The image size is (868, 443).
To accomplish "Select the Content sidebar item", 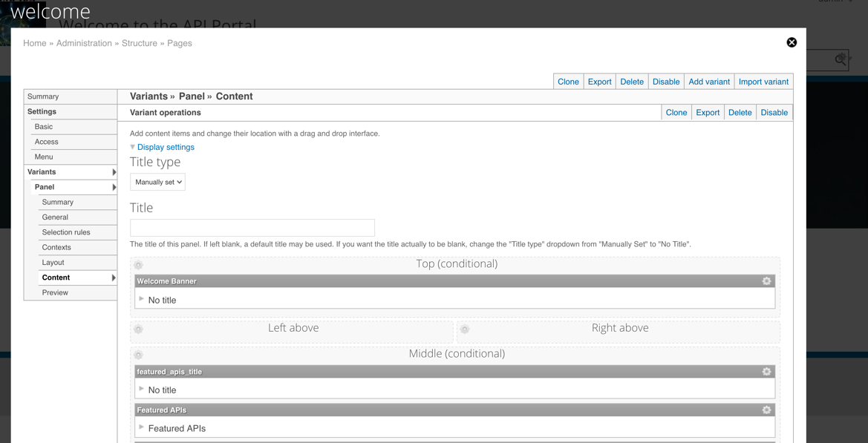I will tap(77, 278).
